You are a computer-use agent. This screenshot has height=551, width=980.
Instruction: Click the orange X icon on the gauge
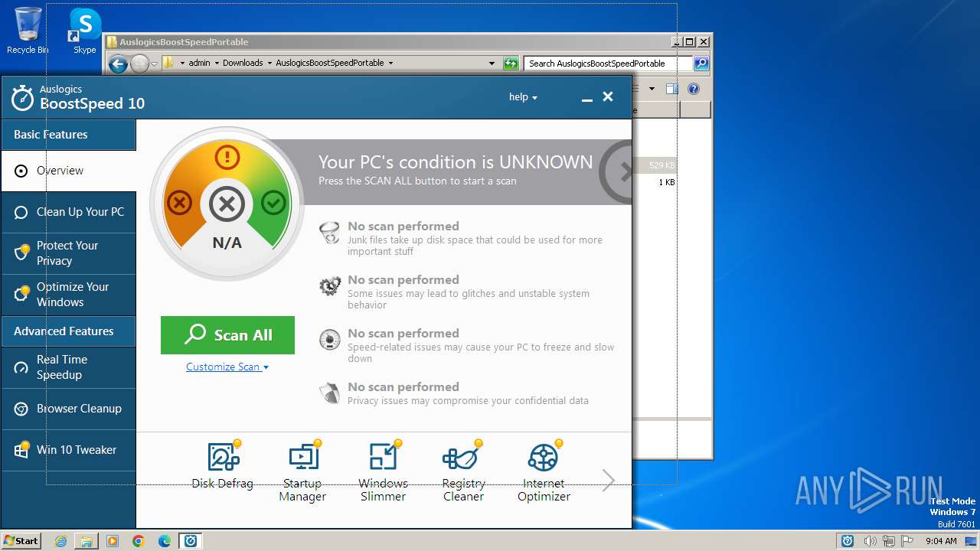(179, 203)
